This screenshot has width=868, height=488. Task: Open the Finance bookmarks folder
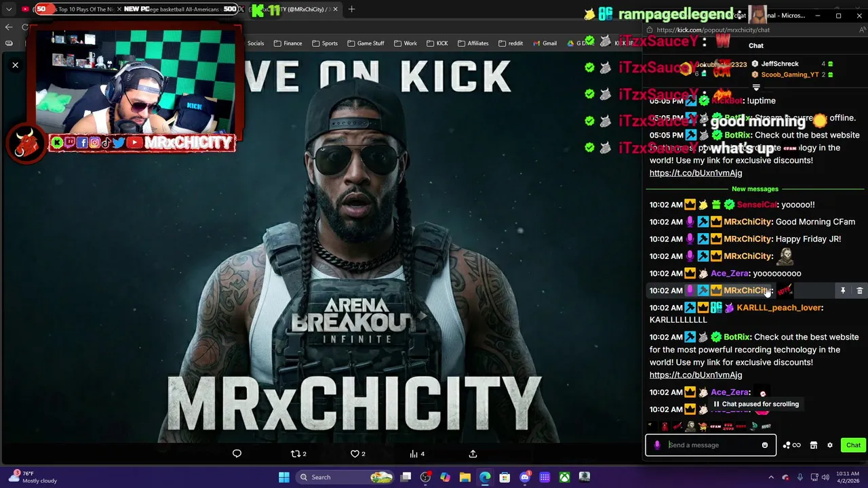click(x=288, y=43)
